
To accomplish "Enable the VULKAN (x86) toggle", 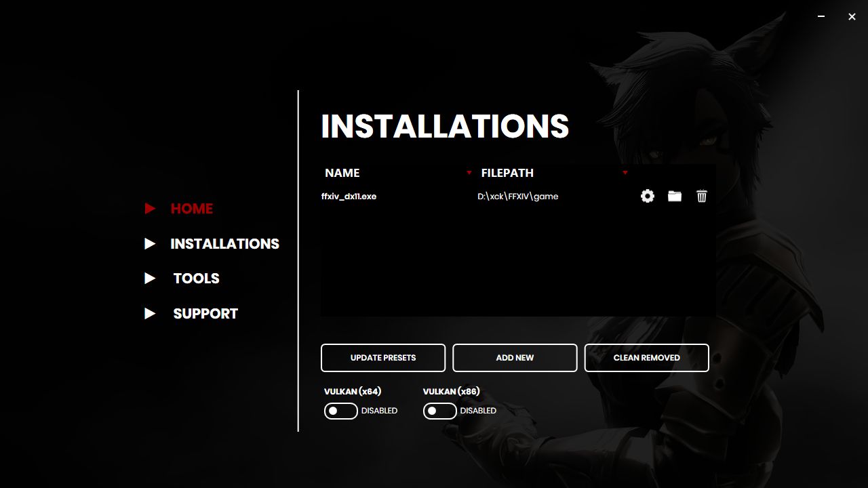I will click(440, 411).
